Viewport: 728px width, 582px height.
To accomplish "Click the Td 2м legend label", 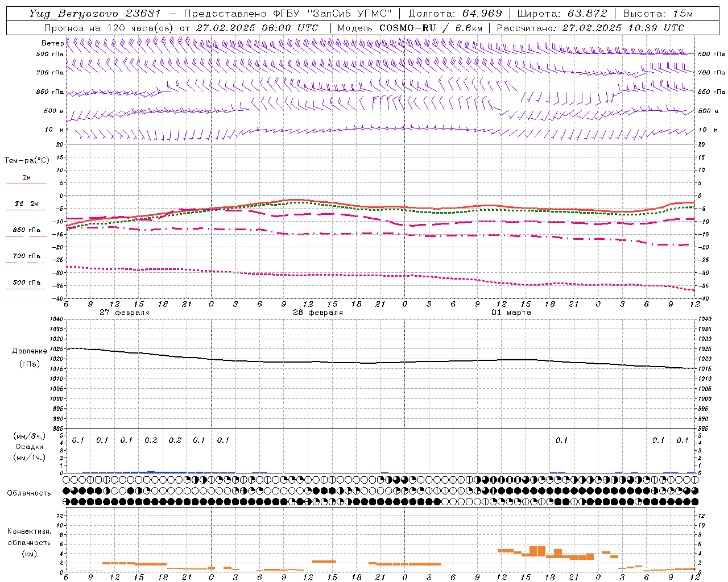I will point(27,203).
